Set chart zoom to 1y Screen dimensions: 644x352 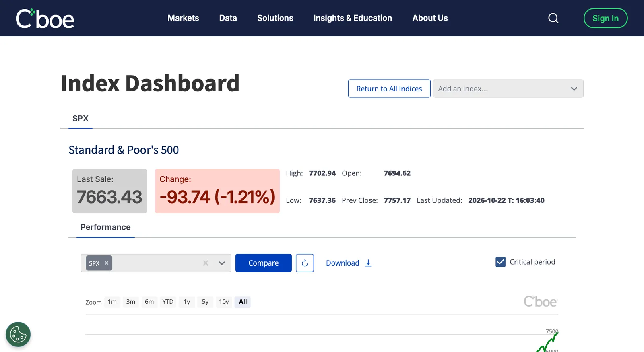click(x=187, y=302)
